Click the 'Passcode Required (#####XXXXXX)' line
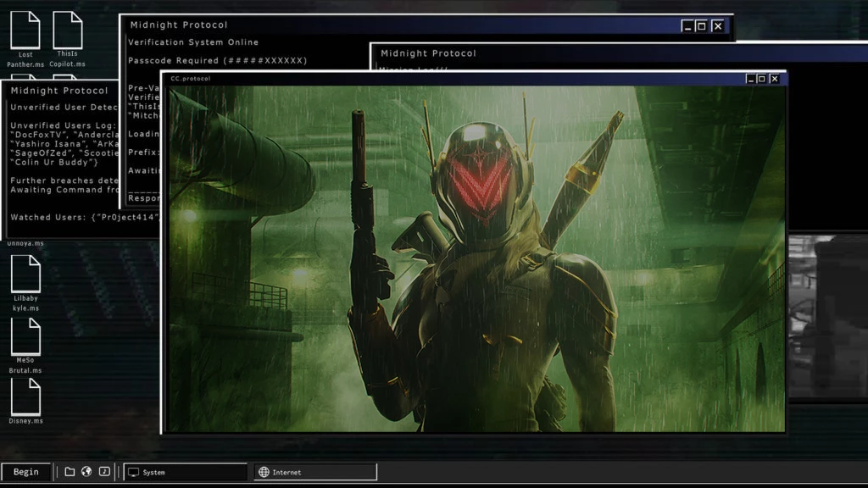Viewport: 868px width, 488px height. [x=218, y=60]
